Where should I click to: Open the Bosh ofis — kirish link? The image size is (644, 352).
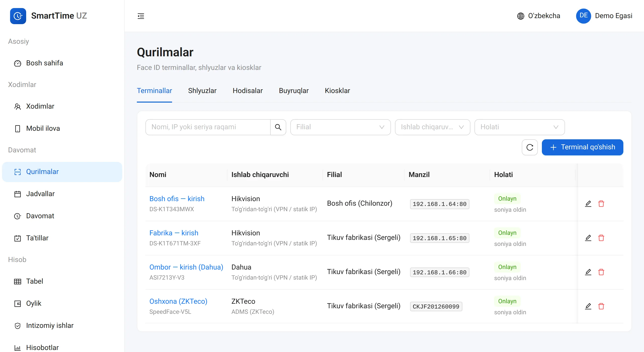tap(177, 199)
